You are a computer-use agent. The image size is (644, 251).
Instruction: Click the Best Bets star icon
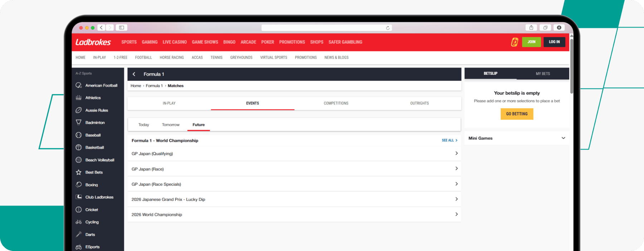click(x=79, y=172)
